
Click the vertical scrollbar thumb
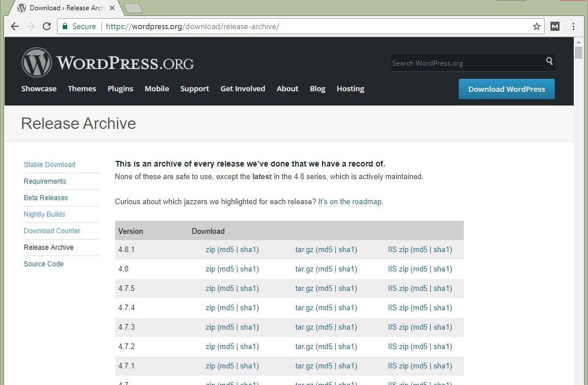coord(579,52)
